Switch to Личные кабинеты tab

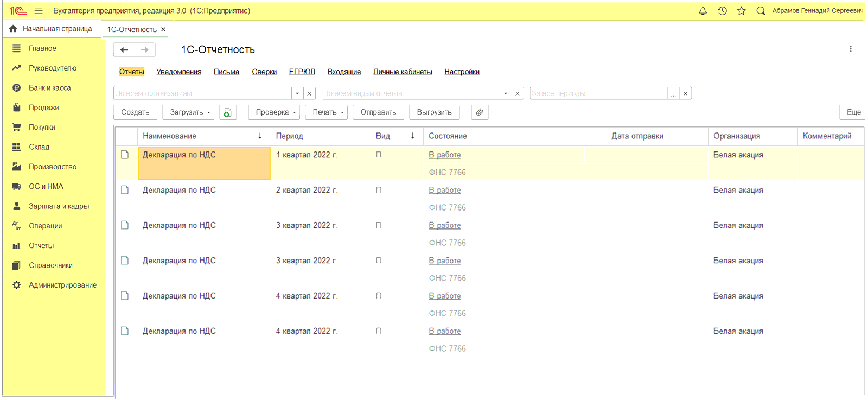click(x=403, y=72)
